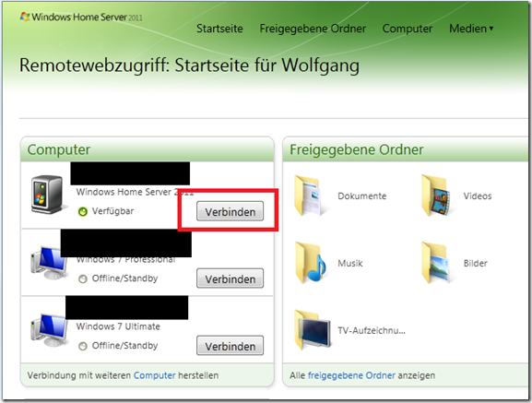Follow the Computer link below list

click(155, 375)
